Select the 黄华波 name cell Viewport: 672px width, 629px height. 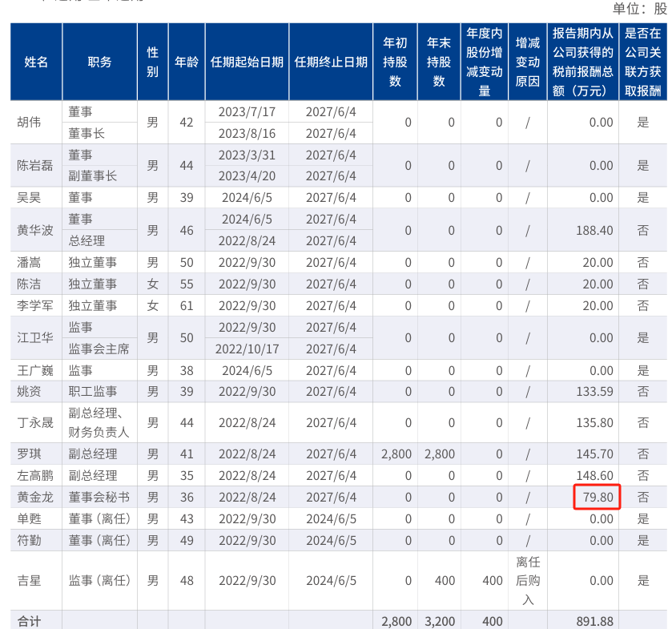36,230
